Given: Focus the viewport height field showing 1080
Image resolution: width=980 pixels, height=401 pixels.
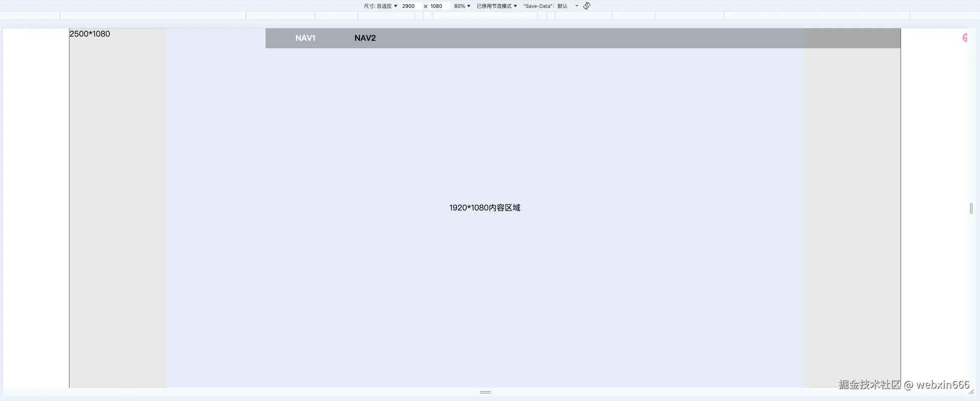Looking at the screenshot, I should [x=437, y=6].
